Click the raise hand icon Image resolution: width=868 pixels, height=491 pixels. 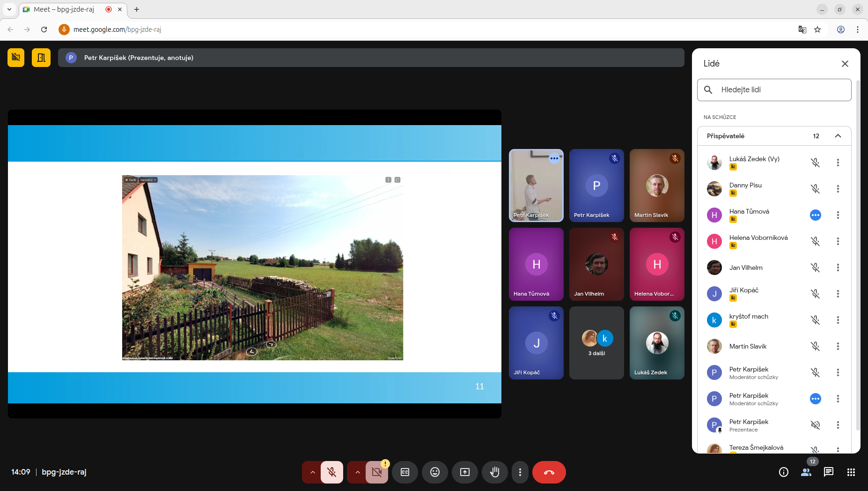pyautogui.click(x=494, y=472)
